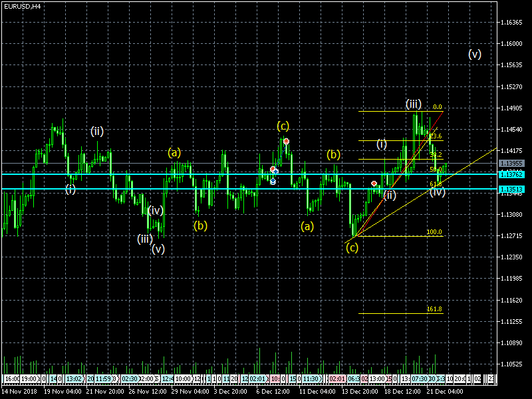
Task: Click the Fibonacci 0.0 level label
Action: point(437,106)
